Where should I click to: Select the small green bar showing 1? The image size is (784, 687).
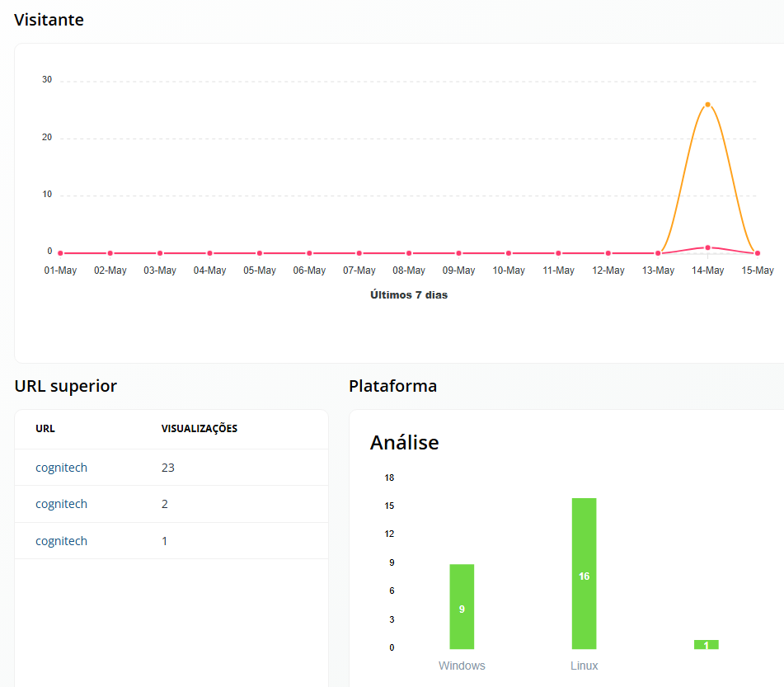tap(706, 644)
